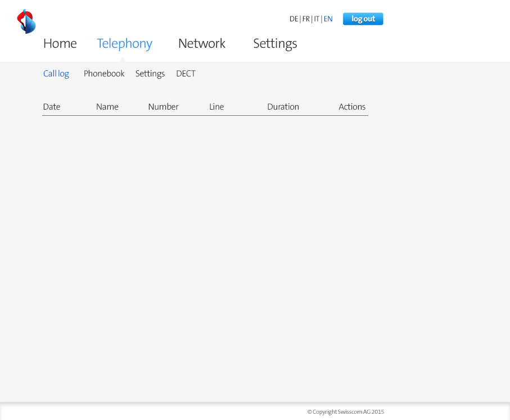Click the Swisscom logo
510x420 pixels.
pyautogui.click(x=26, y=21)
